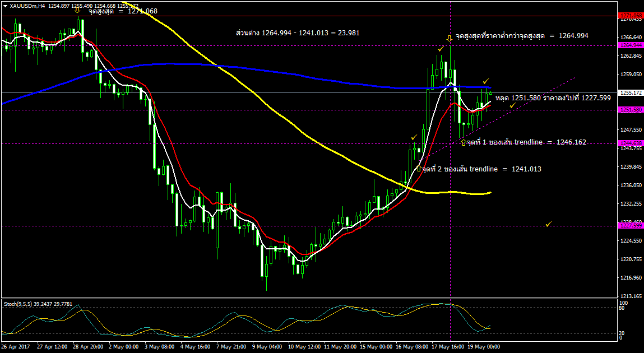The image size is (644, 353).
Task: Click the 1259.050 value on the price scale
Action: click(631, 75)
